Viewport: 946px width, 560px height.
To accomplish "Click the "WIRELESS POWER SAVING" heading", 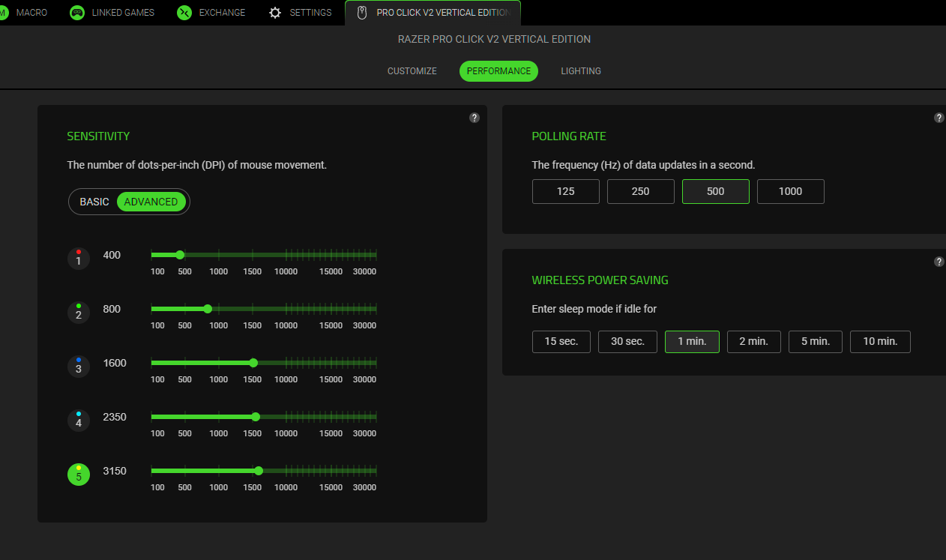I will tap(600, 280).
